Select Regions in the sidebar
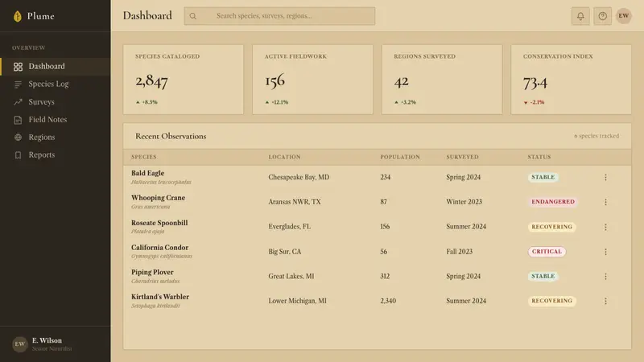Screen dimensions: 644x362 56,137
